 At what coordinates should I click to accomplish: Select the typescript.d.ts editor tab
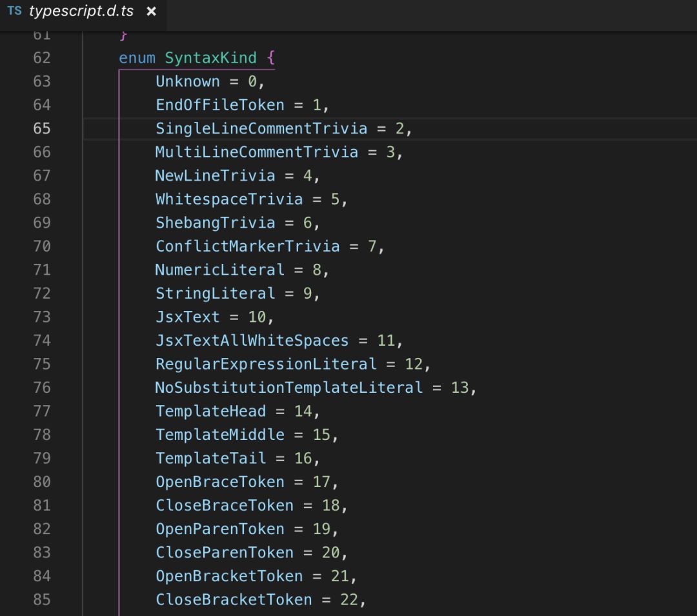pyautogui.click(x=82, y=12)
